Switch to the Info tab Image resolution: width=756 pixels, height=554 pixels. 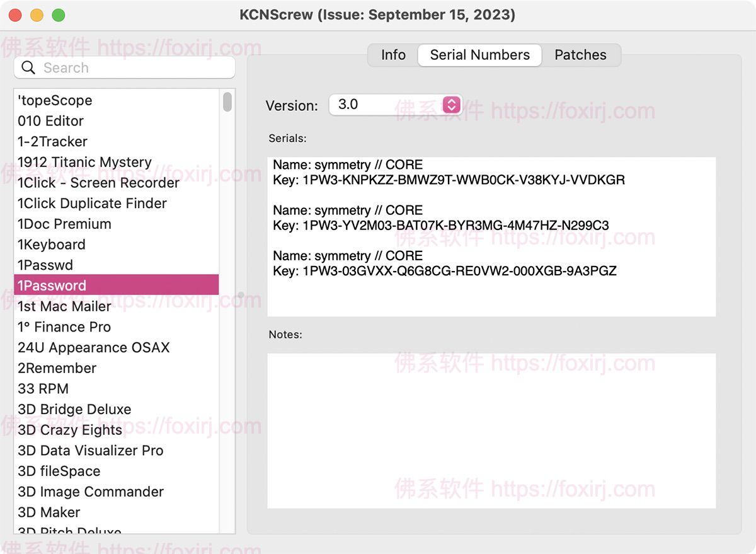click(x=392, y=55)
